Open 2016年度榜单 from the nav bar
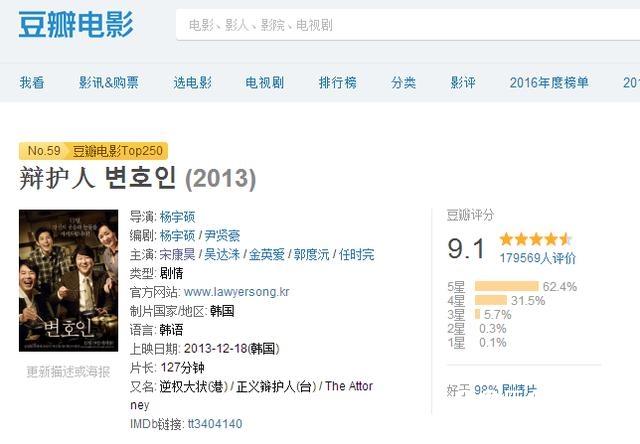 (548, 83)
